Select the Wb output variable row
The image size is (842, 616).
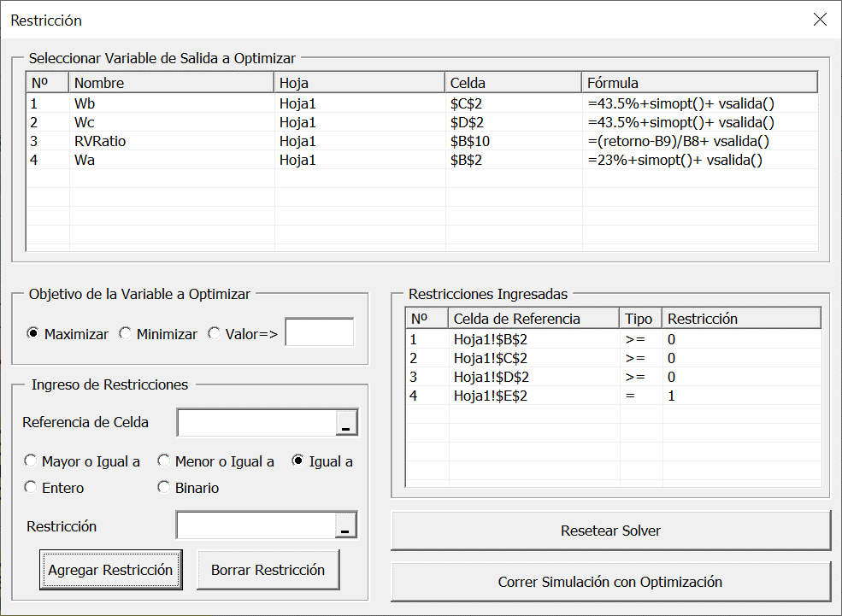click(x=422, y=103)
